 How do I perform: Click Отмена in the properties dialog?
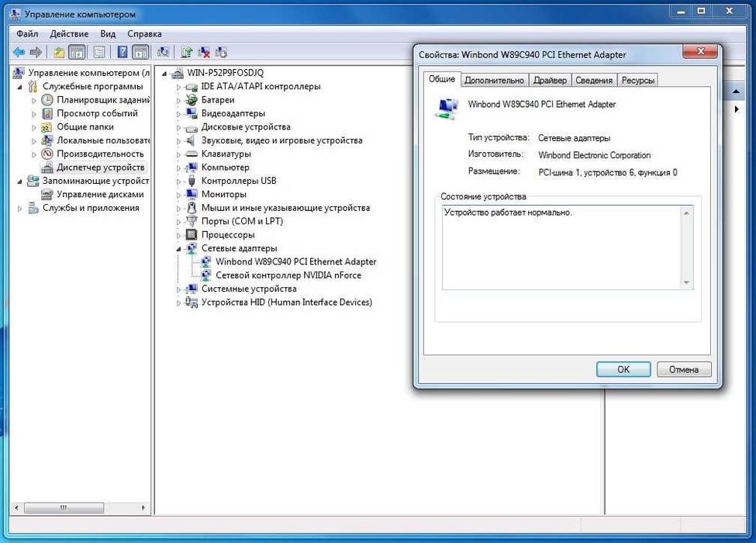tap(684, 369)
